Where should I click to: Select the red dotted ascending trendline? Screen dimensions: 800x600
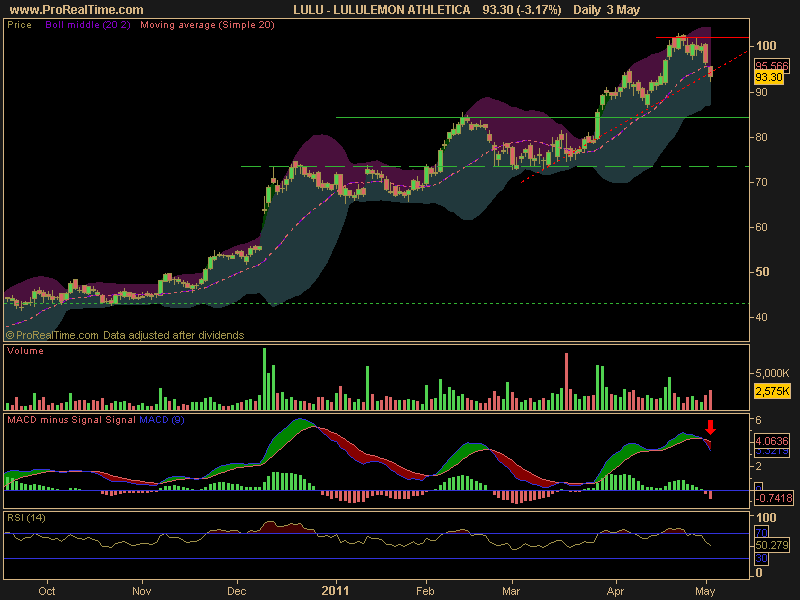click(635, 116)
